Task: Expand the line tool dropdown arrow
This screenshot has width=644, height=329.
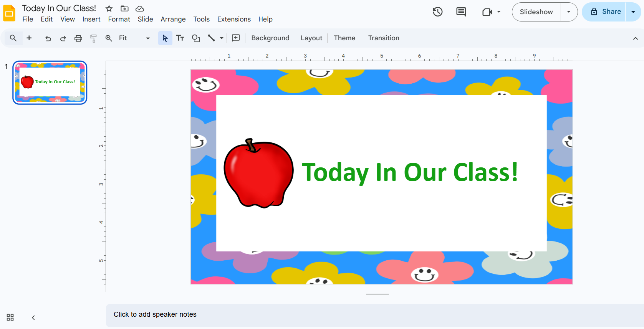Action: (x=222, y=38)
